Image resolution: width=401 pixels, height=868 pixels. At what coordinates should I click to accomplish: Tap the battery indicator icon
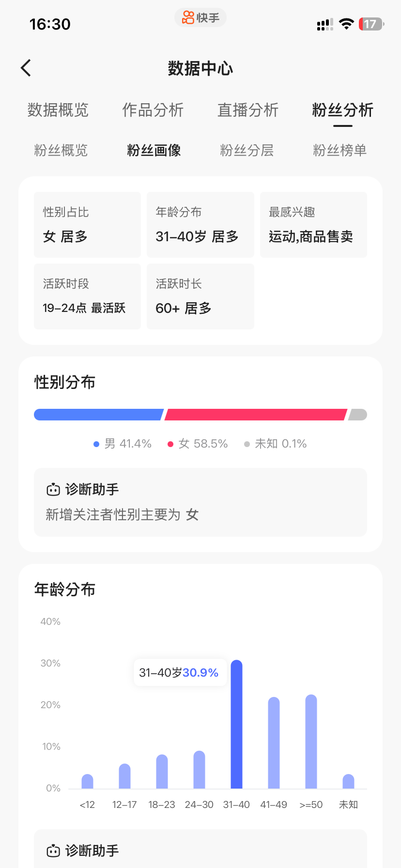pyautogui.click(x=371, y=24)
